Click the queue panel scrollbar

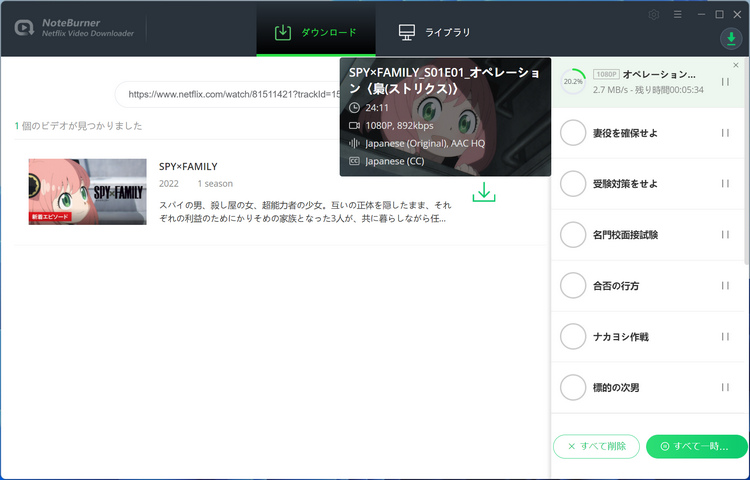(x=747, y=163)
